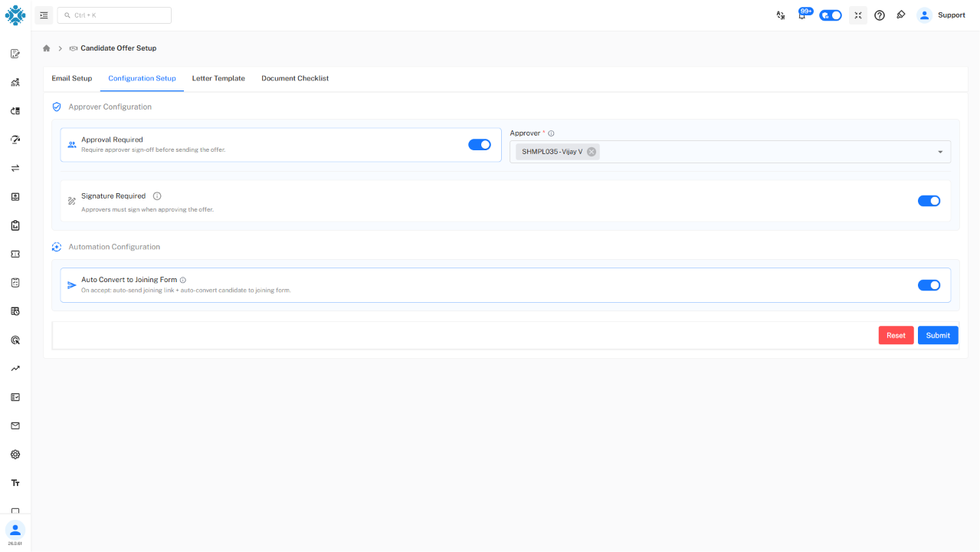Click info icon next to Approver label
This screenshot has height=552, width=980.
[x=551, y=133]
